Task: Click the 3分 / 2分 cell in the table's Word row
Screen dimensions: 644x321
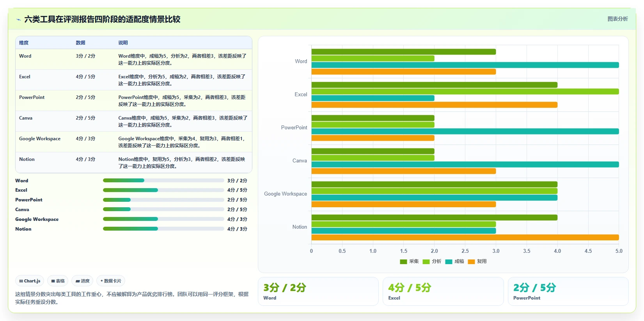Action: click(85, 56)
